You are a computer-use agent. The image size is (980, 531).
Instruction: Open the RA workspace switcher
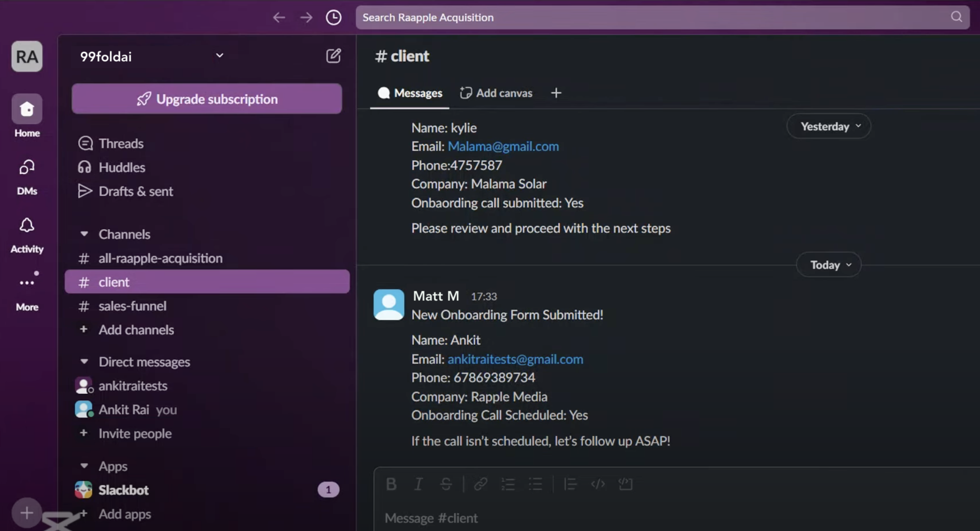[27, 56]
